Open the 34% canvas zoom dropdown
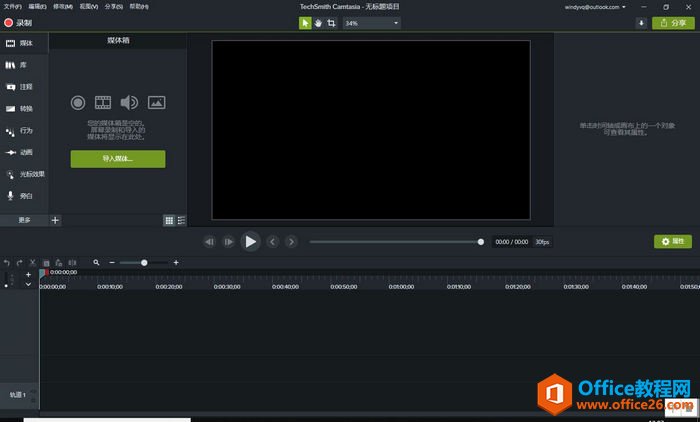Screen dimensions: 700x422 click(x=371, y=23)
